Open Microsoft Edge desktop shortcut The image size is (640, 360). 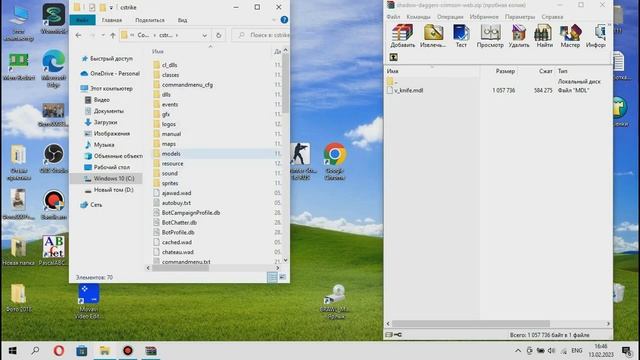point(53,68)
